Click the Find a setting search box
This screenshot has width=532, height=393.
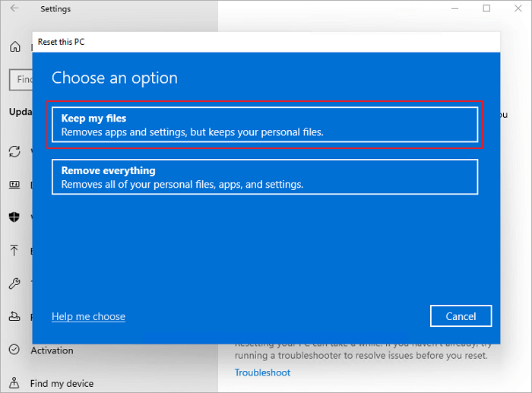[x=21, y=79]
